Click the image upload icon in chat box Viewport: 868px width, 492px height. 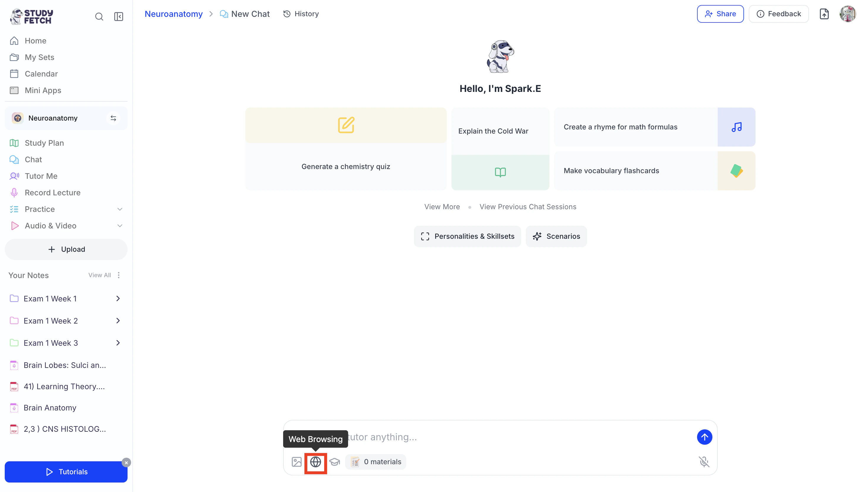point(296,462)
